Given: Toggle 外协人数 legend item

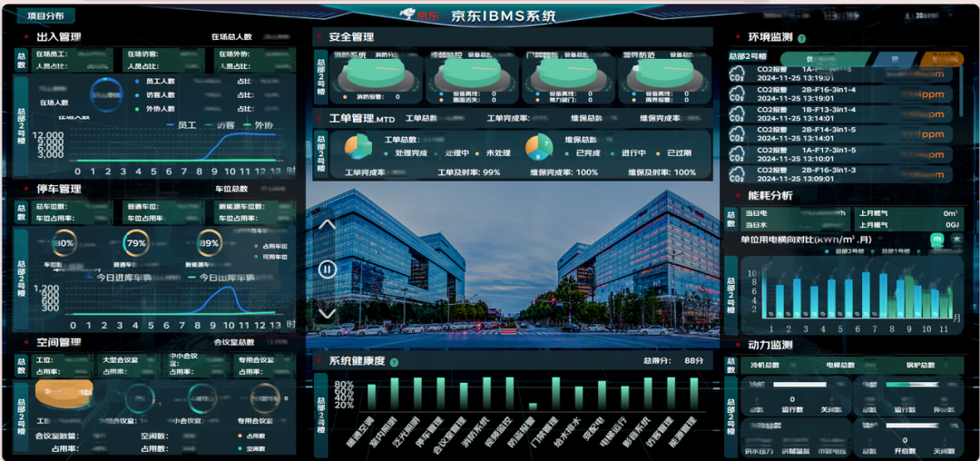Looking at the screenshot, I should (154, 109).
